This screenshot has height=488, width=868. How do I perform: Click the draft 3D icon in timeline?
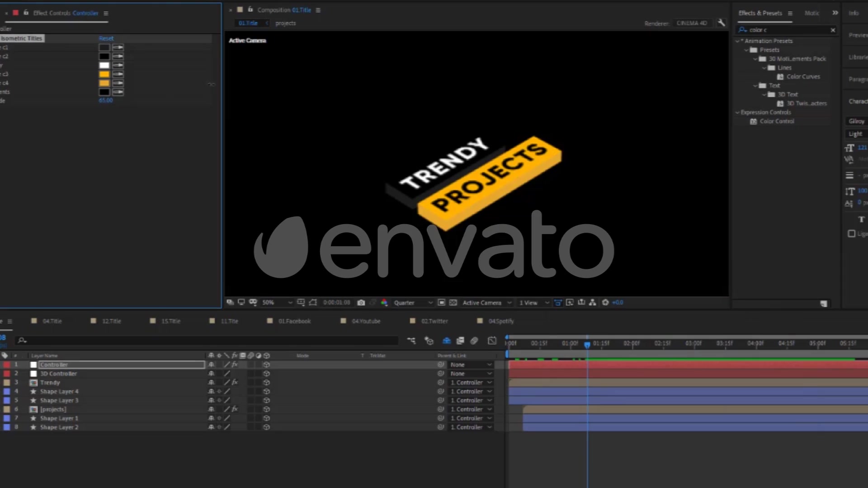coord(429,341)
